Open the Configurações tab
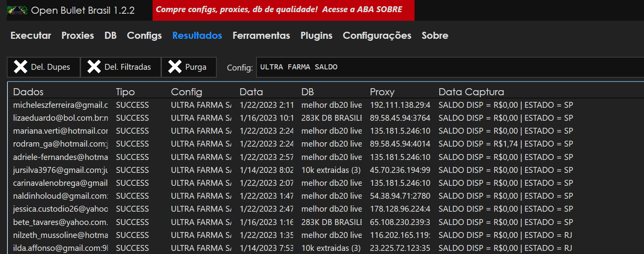This screenshot has height=254, width=644. pyautogui.click(x=377, y=36)
